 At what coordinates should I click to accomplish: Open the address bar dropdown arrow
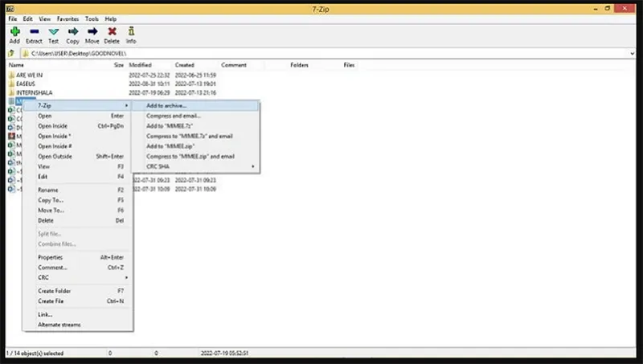pos(632,53)
